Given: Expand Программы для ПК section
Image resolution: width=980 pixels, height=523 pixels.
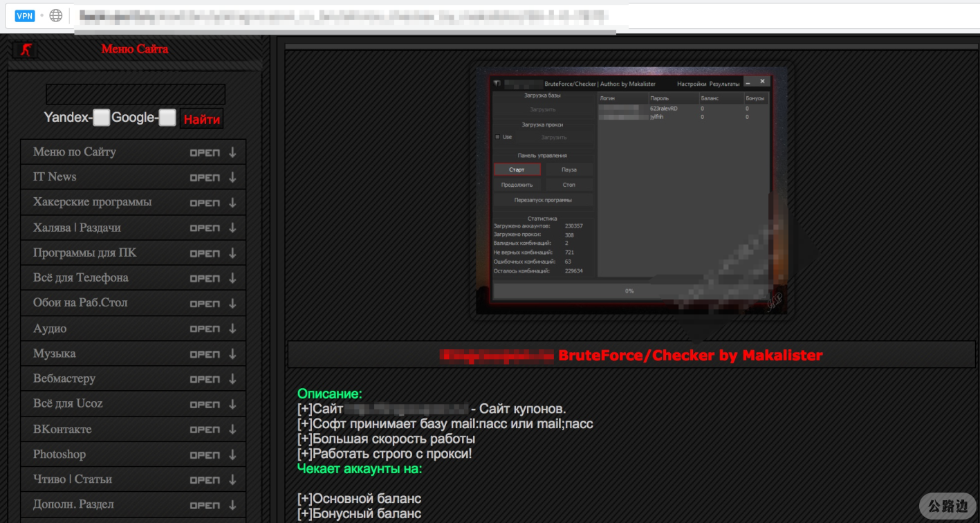Looking at the screenshot, I should (x=133, y=253).
